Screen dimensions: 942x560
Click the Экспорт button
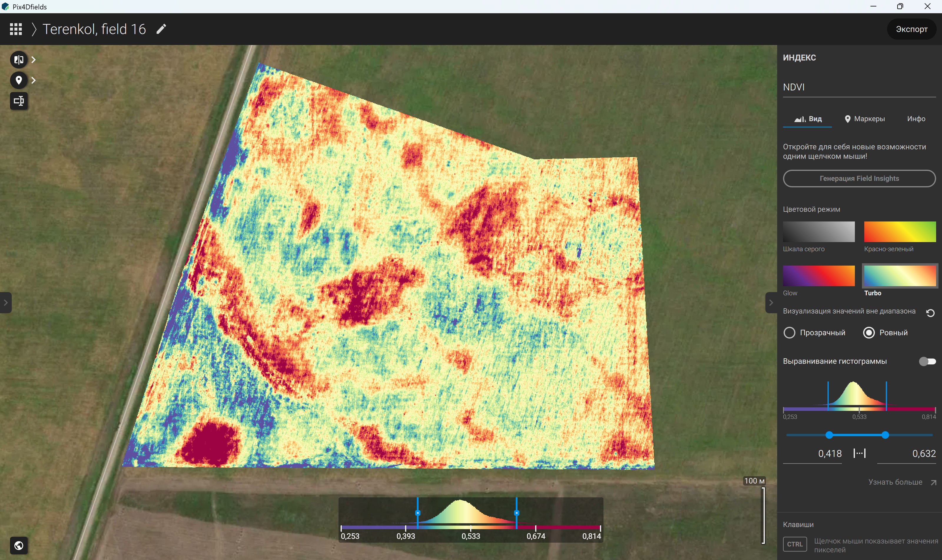click(x=911, y=29)
